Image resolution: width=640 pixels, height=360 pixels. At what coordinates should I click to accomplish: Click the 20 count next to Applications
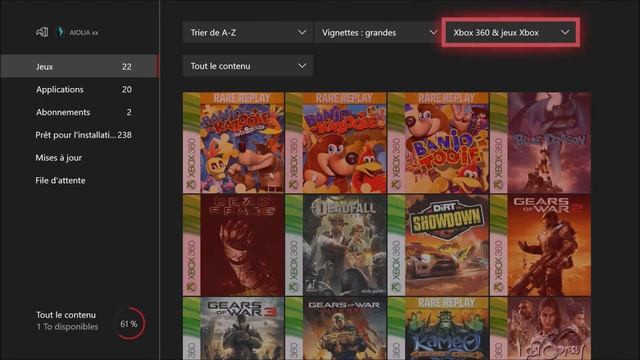pyautogui.click(x=127, y=89)
